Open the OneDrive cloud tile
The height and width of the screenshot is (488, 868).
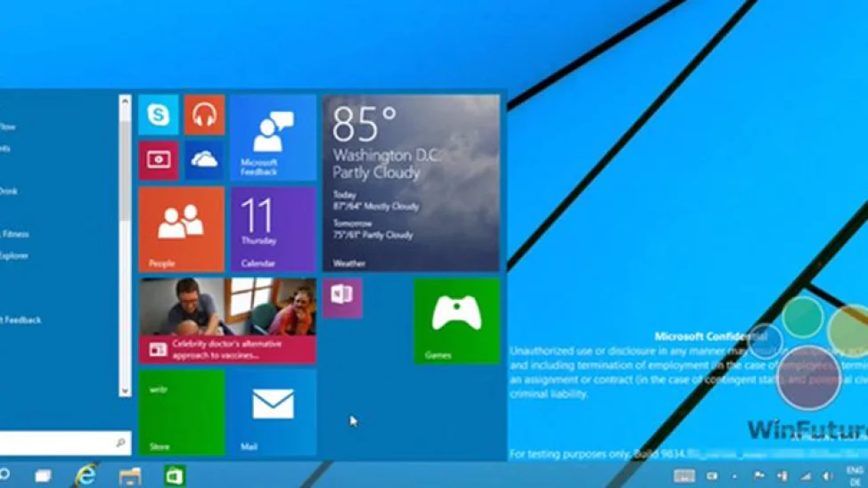[x=204, y=160]
